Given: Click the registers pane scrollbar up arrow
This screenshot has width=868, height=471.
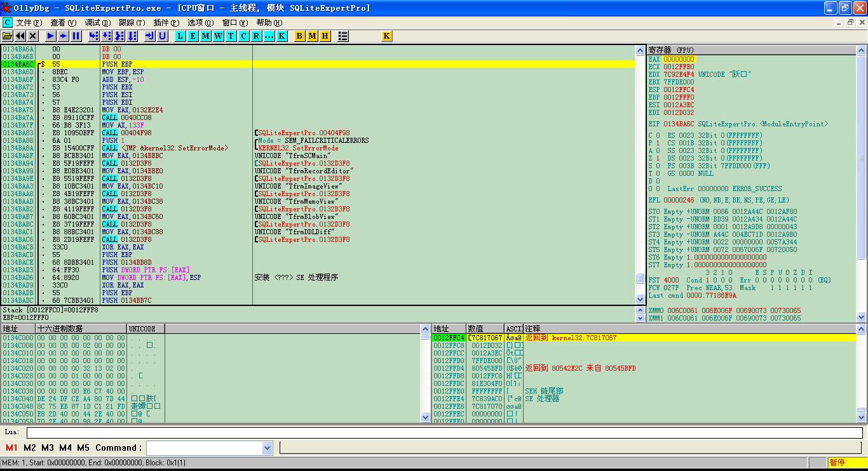Looking at the screenshot, I should [861, 50].
